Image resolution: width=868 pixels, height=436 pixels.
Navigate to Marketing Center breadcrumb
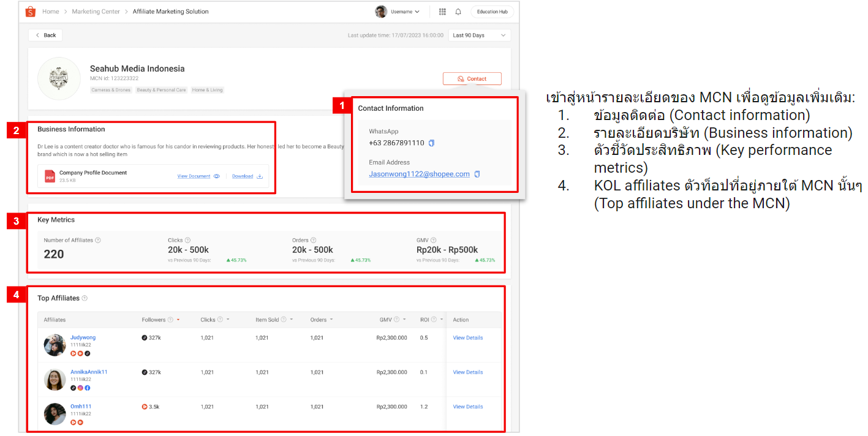coord(96,11)
